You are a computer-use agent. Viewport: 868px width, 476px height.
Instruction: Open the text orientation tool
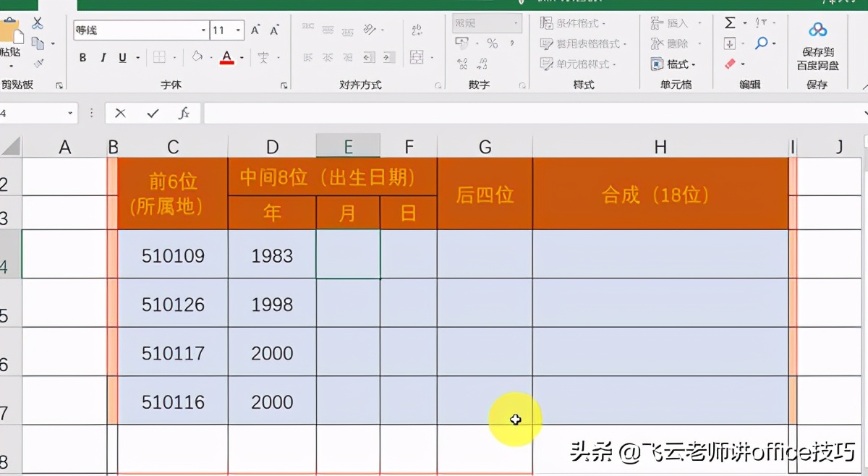(370, 30)
